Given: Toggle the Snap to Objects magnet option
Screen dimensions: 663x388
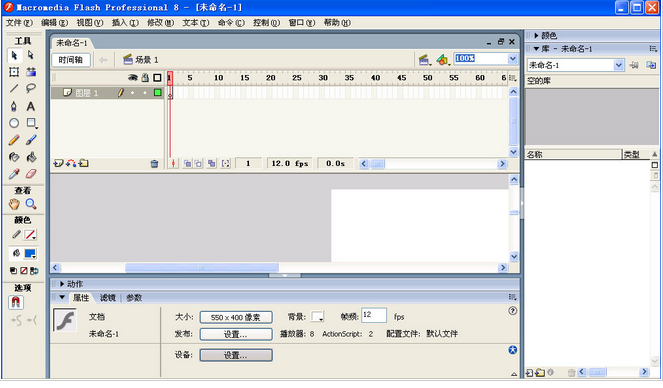Looking at the screenshot, I should (16, 302).
